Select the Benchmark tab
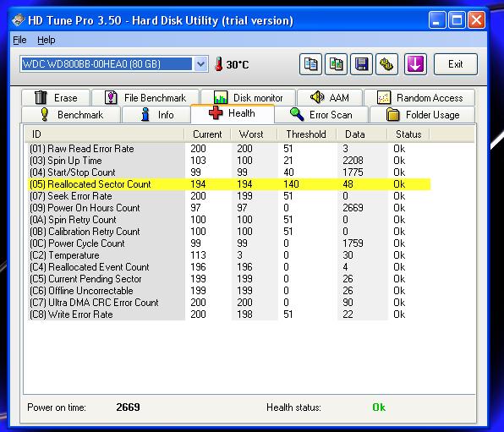 (x=71, y=115)
